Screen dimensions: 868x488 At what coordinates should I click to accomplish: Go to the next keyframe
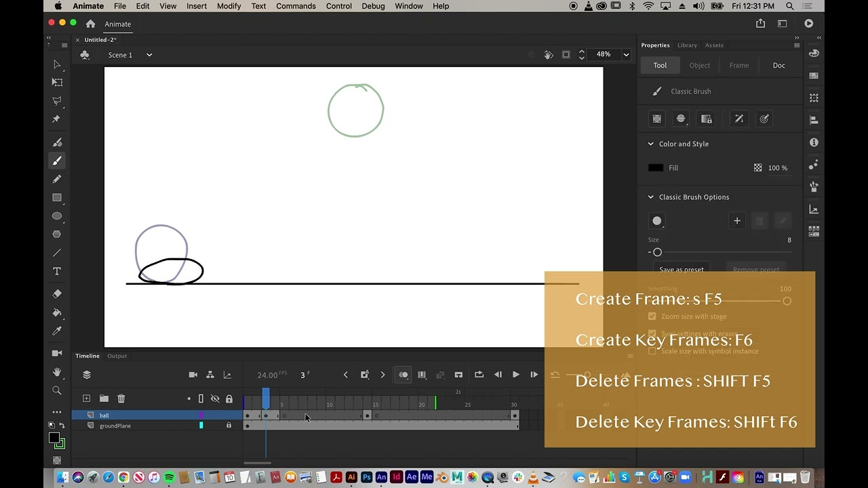click(382, 375)
